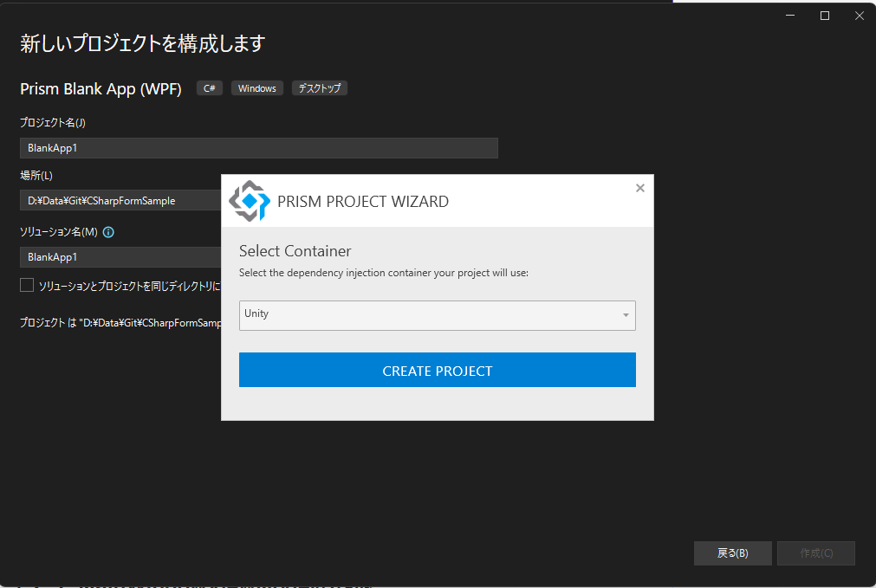Click the デスクトップ tag badge
This screenshot has height=588, width=876.
pos(320,88)
